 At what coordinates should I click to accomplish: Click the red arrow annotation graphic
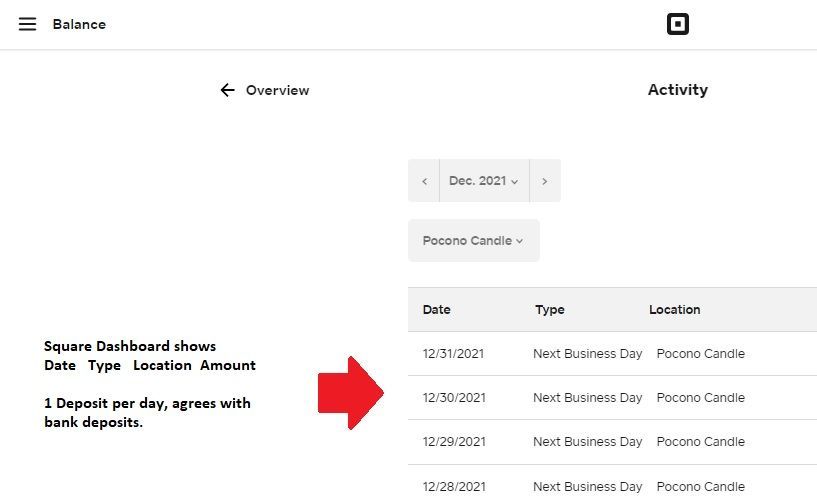tap(350, 393)
